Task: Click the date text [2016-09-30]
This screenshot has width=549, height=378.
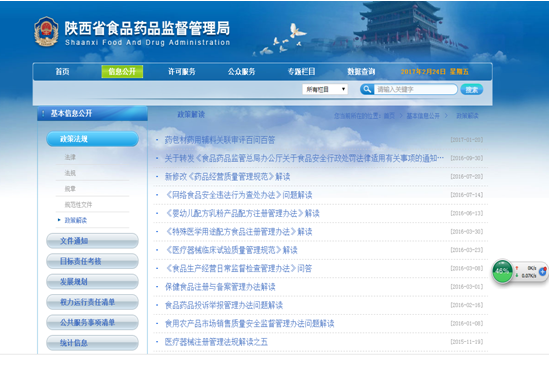Action: (x=467, y=158)
